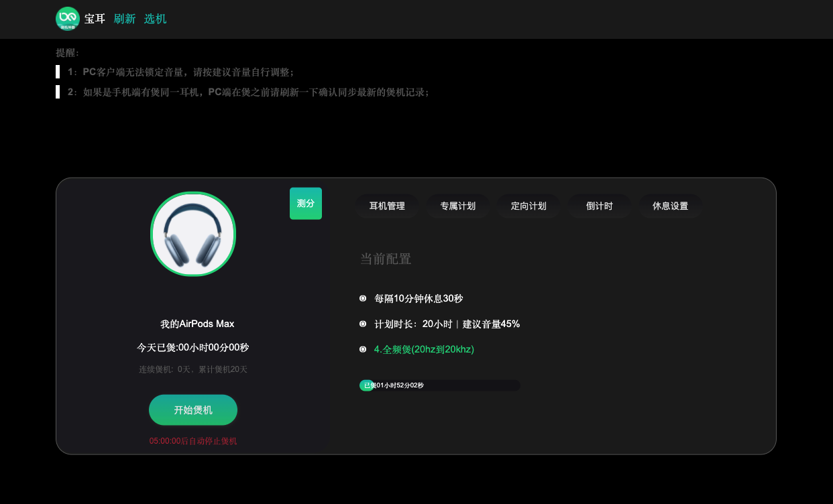Image resolution: width=833 pixels, height=504 pixels.
Task: Click the 测分 score button
Action: point(306,203)
